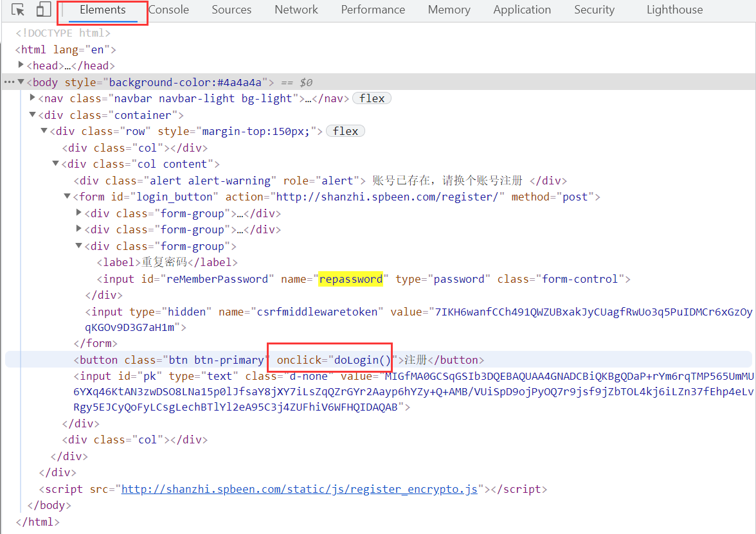The image size is (756, 534).
Task: Select the last empty div class="col" line
Action: (135, 440)
